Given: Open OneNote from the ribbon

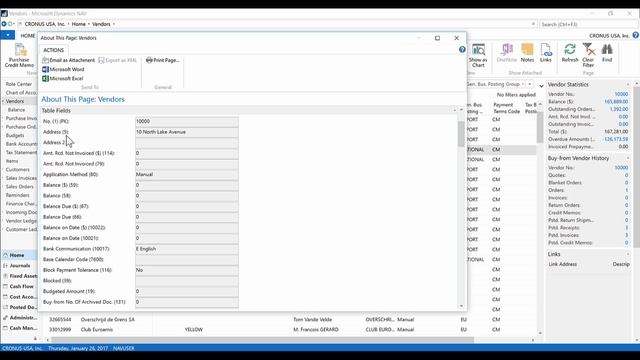Looking at the screenshot, I should point(507,53).
